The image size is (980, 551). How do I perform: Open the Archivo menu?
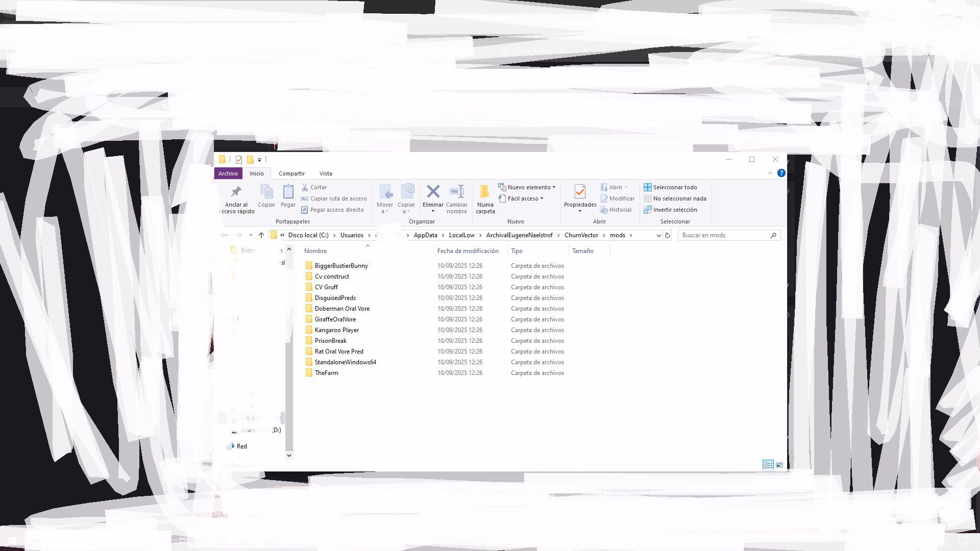click(x=228, y=173)
